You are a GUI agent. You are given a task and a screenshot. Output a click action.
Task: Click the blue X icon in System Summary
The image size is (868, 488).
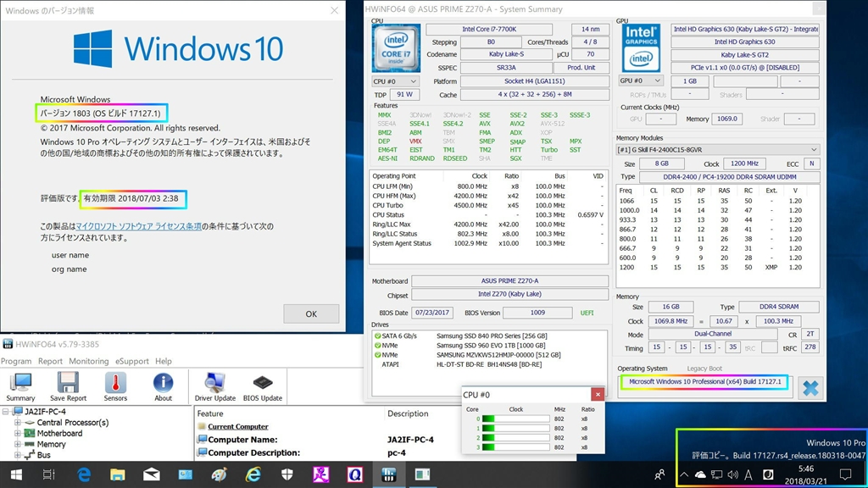pyautogui.click(x=810, y=386)
